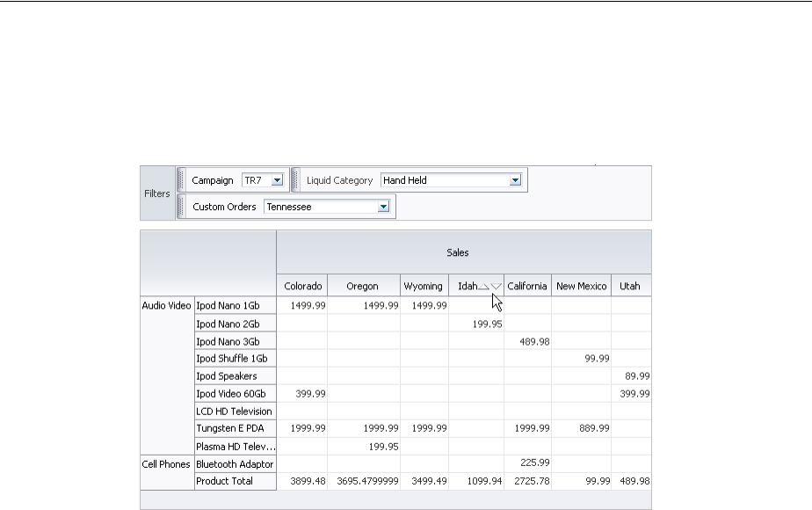Select the Ipod Video 60Gb row header

[x=236, y=394]
